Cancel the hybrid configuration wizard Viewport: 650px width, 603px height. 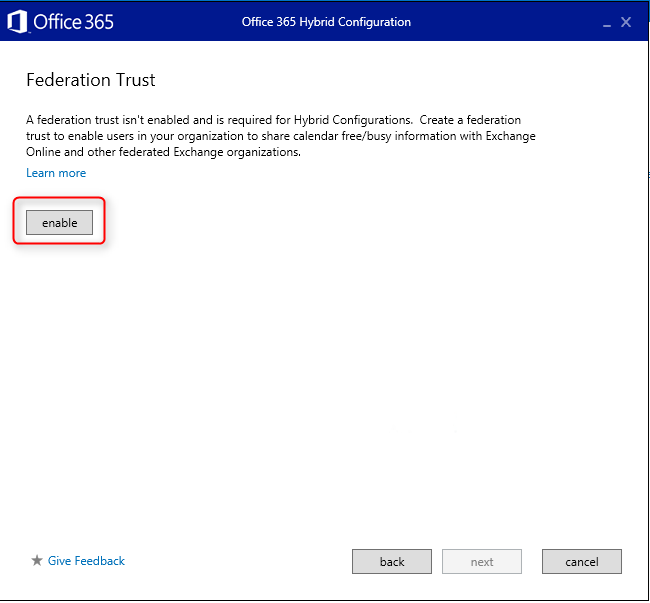[582, 562]
